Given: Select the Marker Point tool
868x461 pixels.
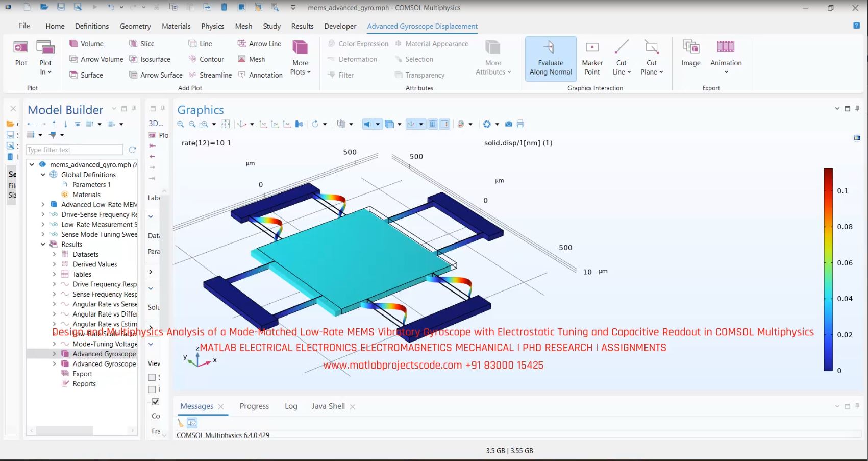Looking at the screenshot, I should 592,58.
